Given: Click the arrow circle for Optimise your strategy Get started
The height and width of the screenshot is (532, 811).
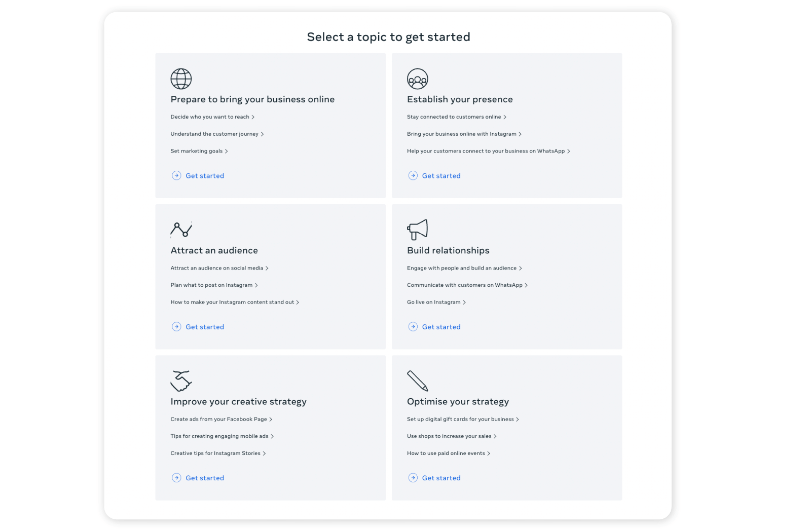Looking at the screenshot, I should click(x=413, y=477).
